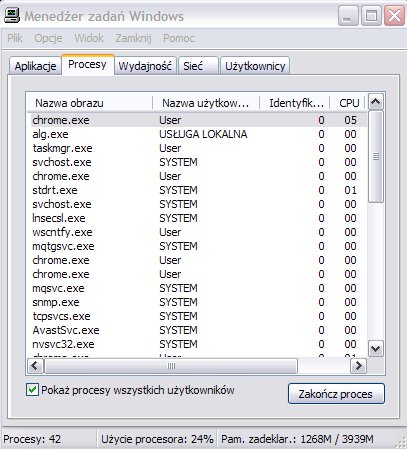Open the Plik menu
Image resolution: width=407 pixels, height=449 pixels.
pyautogui.click(x=15, y=38)
